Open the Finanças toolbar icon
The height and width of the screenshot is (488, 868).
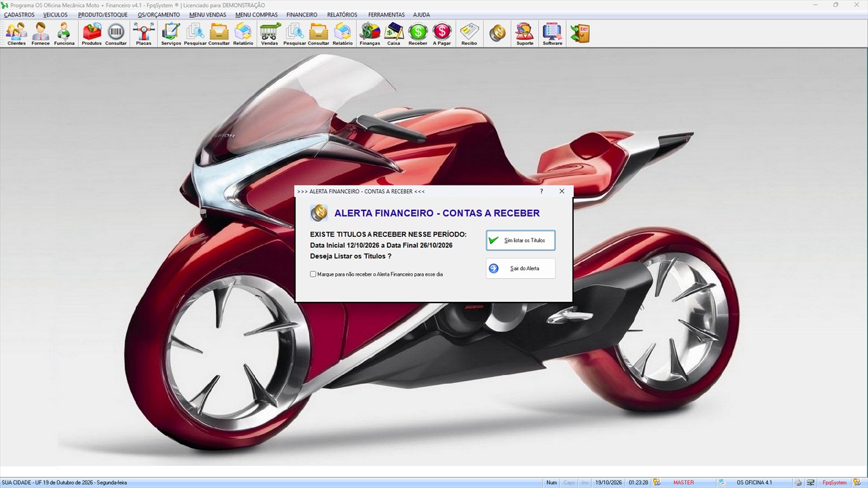370,34
